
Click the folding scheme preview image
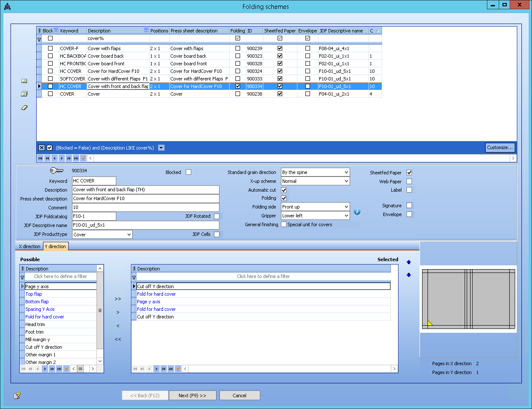468,299
